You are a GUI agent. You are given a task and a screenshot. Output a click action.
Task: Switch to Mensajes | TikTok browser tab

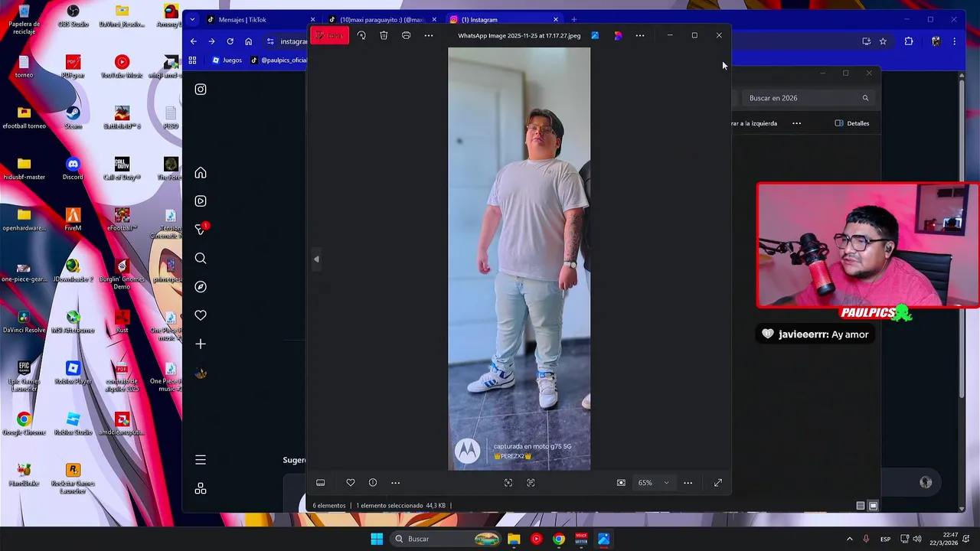(x=260, y=20)
